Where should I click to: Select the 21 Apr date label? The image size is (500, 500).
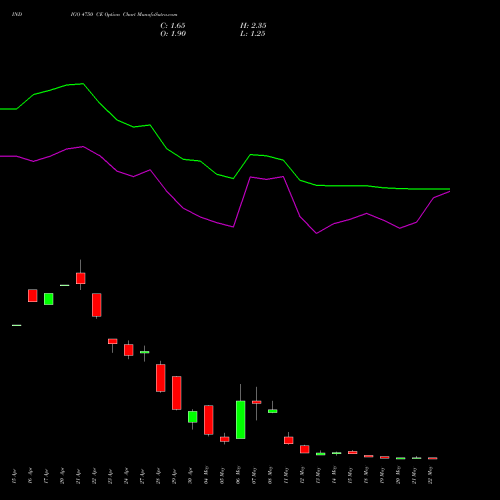(x=78, y=476)
